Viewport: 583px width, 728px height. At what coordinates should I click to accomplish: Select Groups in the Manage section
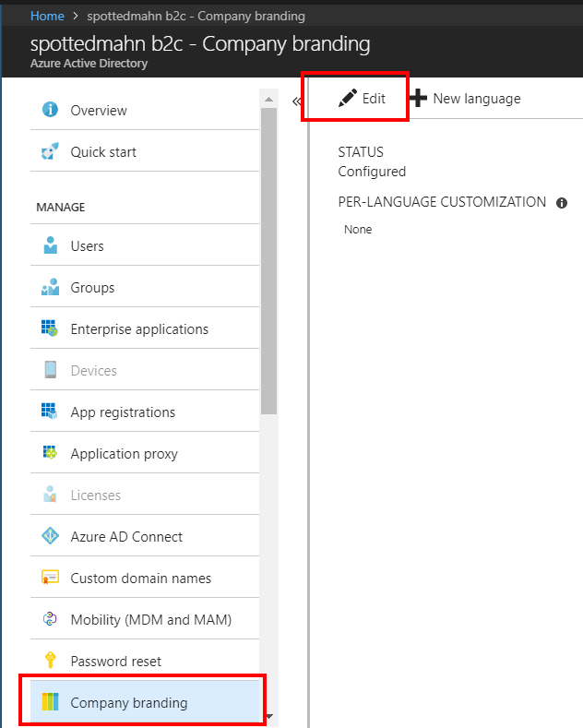click(x=145, y=287)
